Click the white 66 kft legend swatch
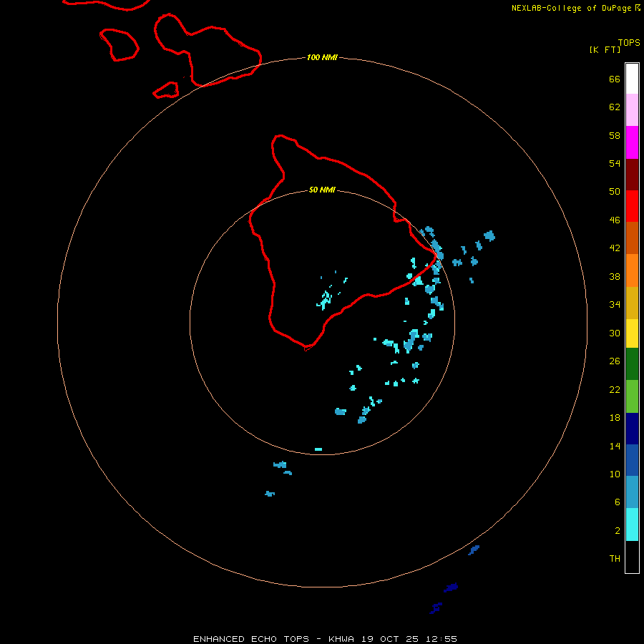 point(632,79)
